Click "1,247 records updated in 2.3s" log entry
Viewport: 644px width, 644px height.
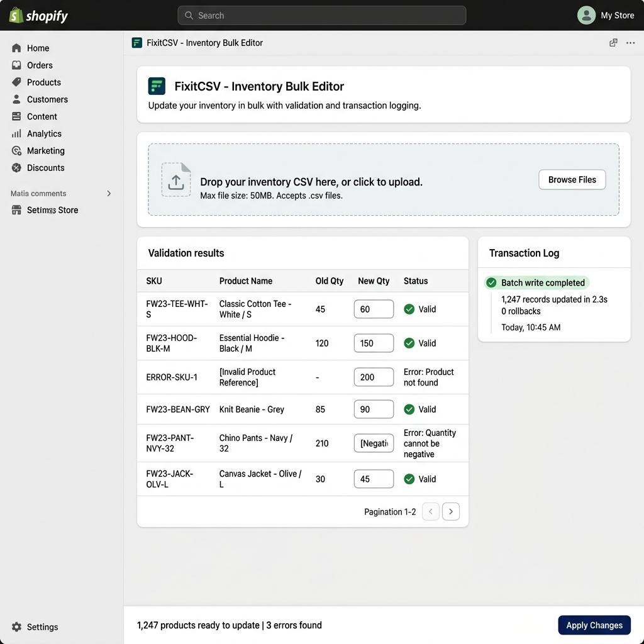(554, 299)
